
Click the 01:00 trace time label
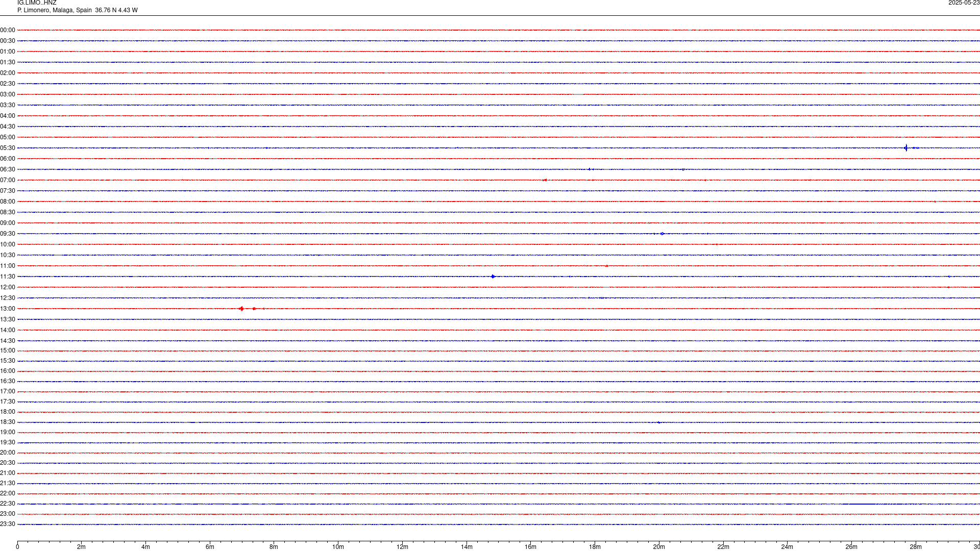point(8,52)
